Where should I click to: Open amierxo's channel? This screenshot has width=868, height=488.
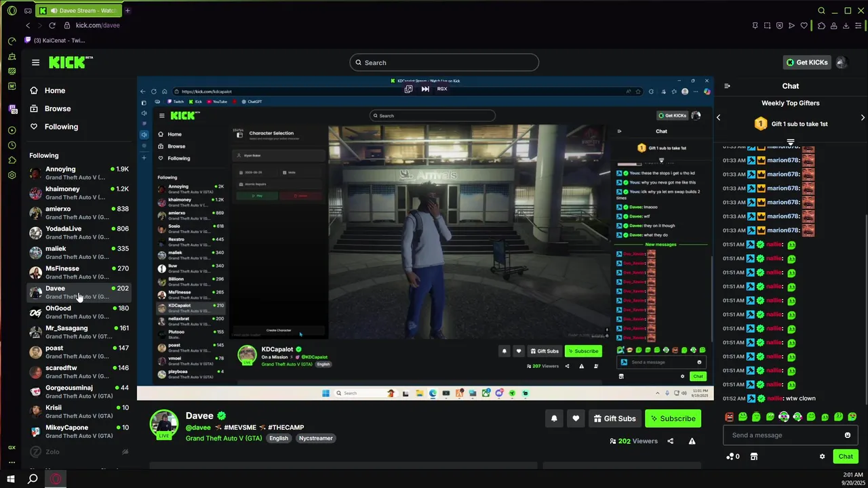coord(79,213)
